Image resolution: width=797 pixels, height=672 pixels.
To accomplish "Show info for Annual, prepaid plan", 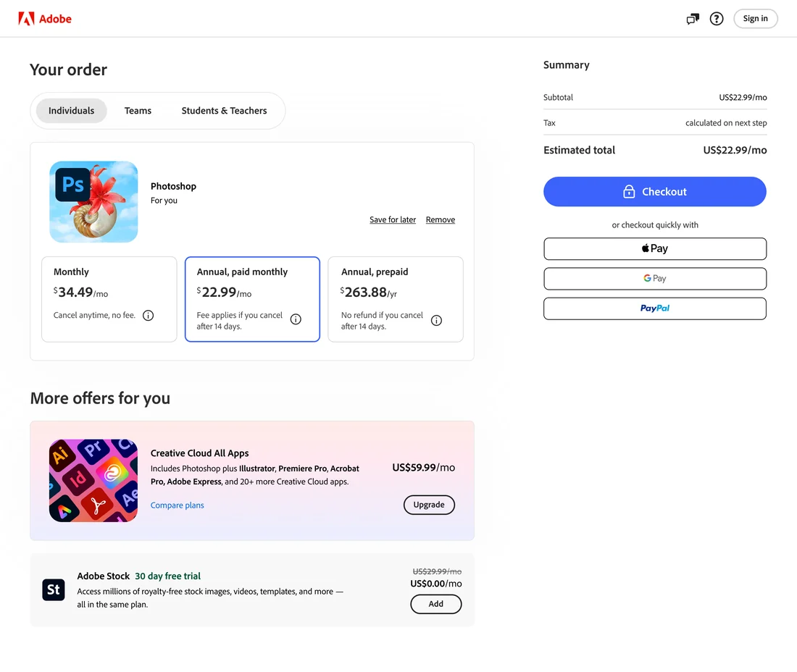I will 436,320.
